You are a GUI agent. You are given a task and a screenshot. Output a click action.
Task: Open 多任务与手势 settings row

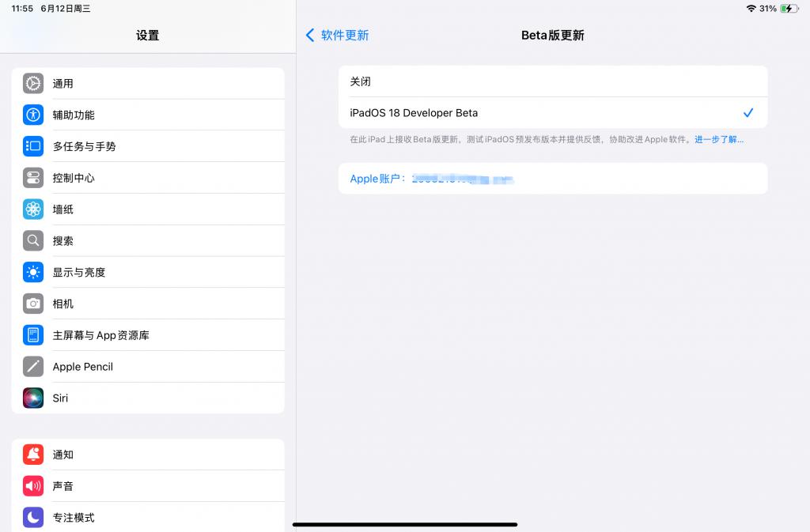(148, 146)
